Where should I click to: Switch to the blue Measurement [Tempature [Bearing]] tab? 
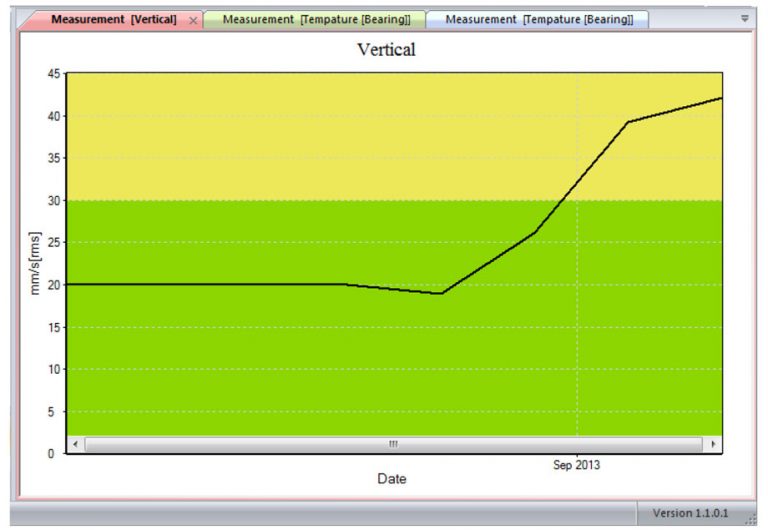[539, 19]
